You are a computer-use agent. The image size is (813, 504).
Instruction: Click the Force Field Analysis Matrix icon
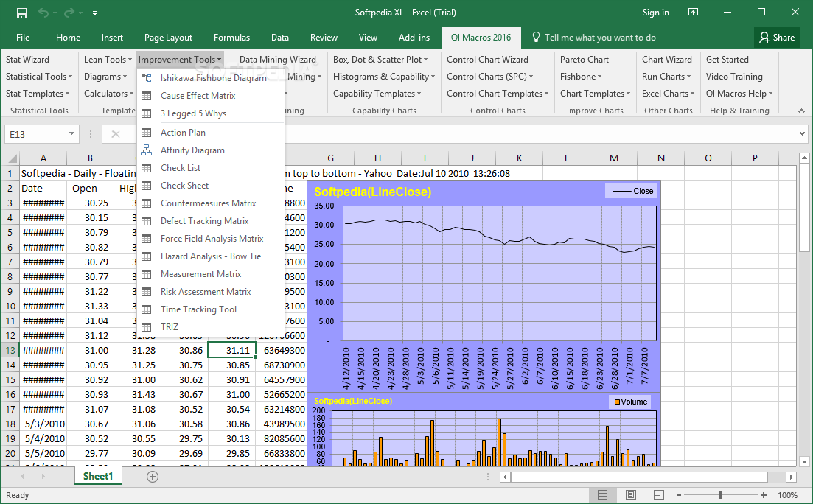147,239
